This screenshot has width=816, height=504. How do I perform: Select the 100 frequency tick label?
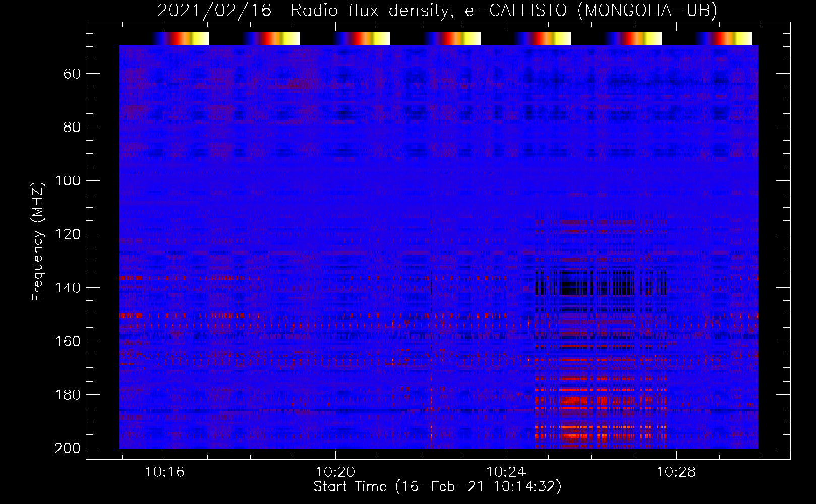point(68,180)
